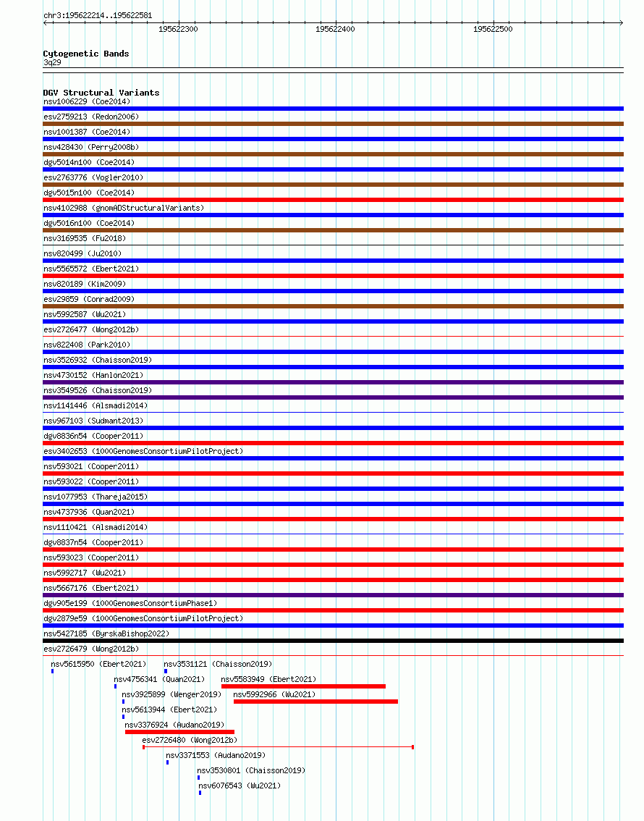Click the dgv5015n100 (Coe2014) label
Viewport: 644px width, 821px height.
coord(89,193)
